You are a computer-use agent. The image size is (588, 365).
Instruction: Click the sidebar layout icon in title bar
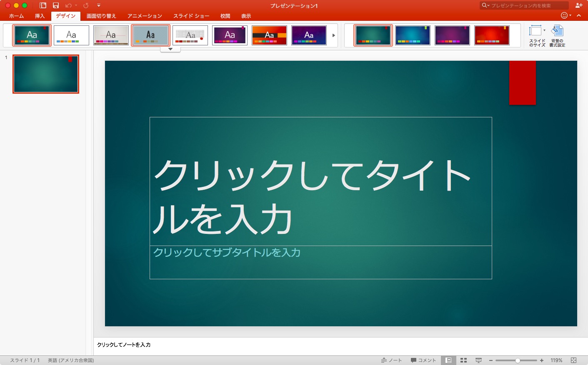click(x=43, y=5)
